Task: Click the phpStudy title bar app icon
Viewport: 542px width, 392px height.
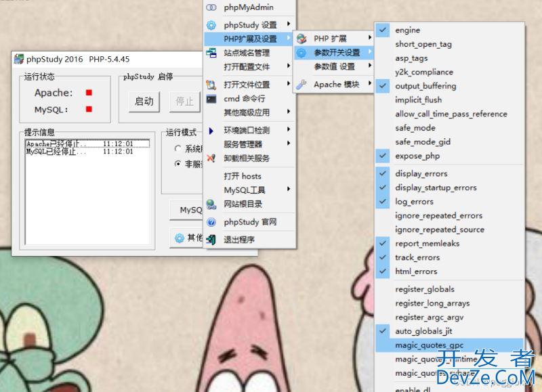Action: [19, 59]
